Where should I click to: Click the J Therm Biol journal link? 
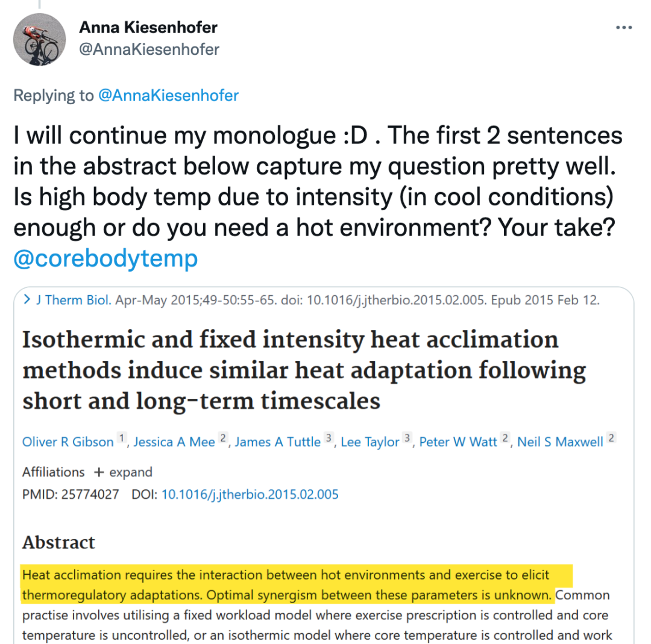coord(73,300)
